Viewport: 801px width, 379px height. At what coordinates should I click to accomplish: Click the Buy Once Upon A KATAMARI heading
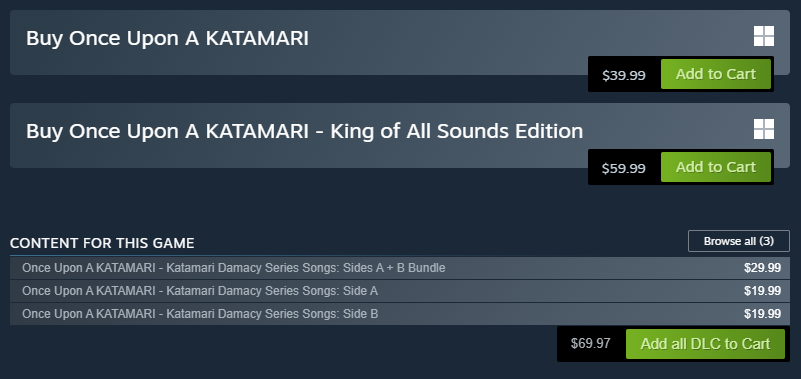coord(167,39)
